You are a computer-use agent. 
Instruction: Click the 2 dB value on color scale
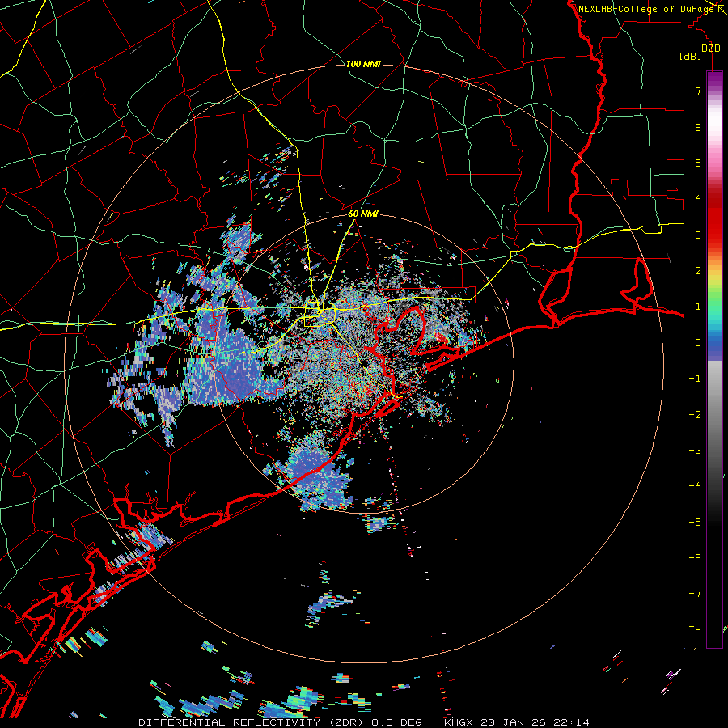[698, 271]
